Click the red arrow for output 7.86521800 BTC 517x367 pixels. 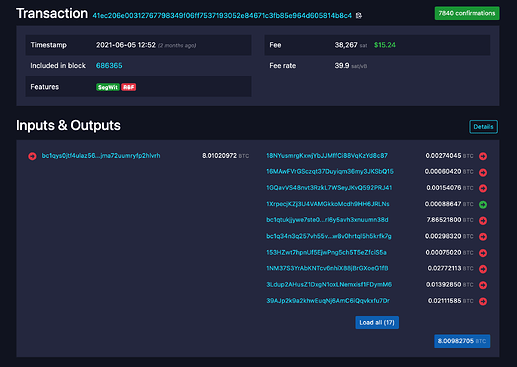pos(483,220)
